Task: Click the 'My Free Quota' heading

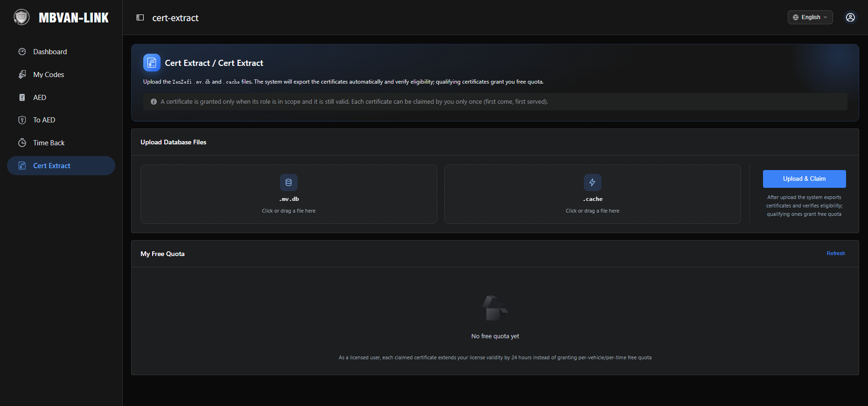Action: click(x=162, y=254)
